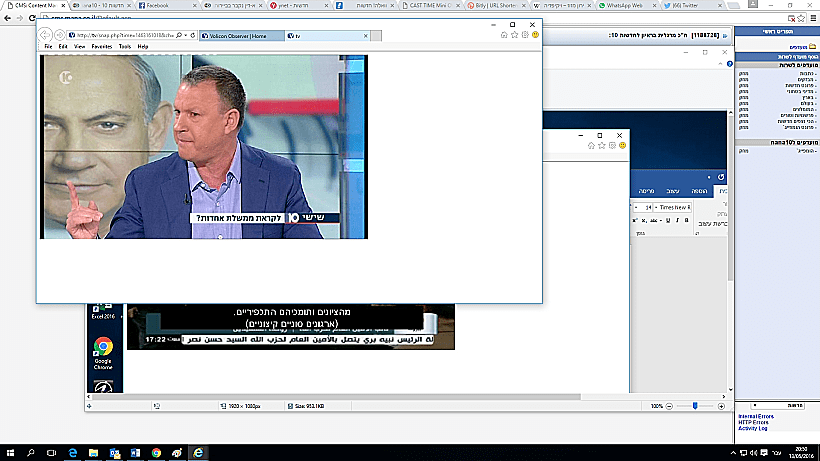This screenshot has width=820, height=461.
Task: Open the Tools menu in Internet Explorer
Action: click(x=125, y=46)
